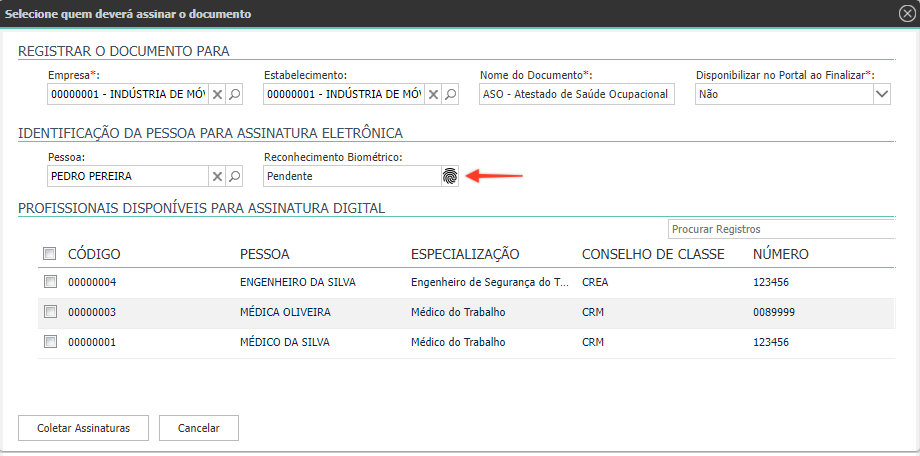Sort by CÓDIGO column header
Screen dimensions: 920x456
94,254
